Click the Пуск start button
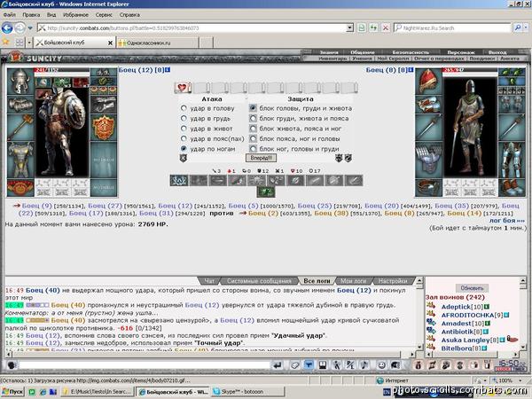The image size is (532, 399). click(x=12, y=392)
